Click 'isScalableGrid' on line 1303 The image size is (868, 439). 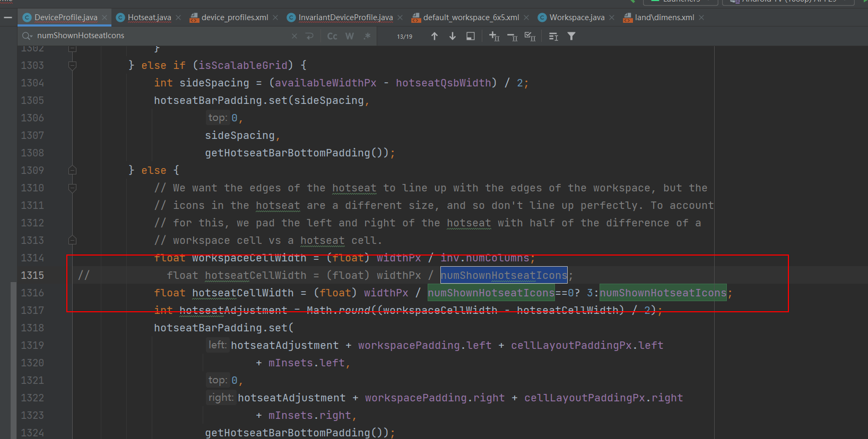243,65
